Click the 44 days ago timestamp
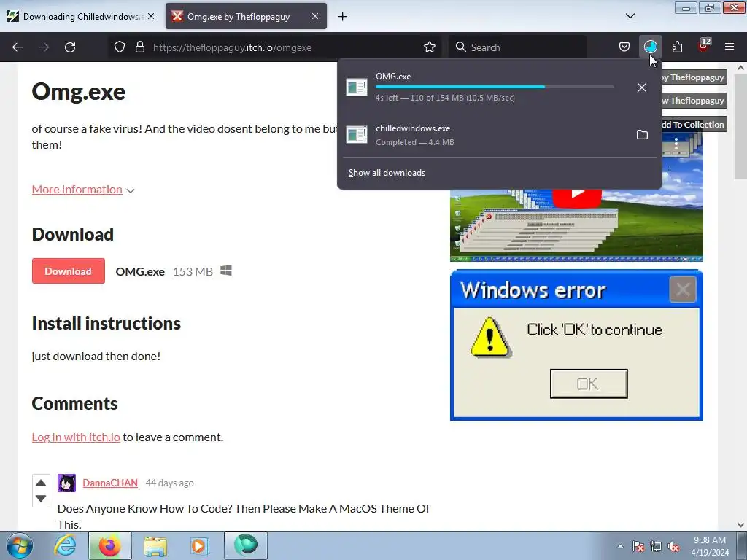Screen dimensions: 747x560 pyautogui.click(x=169, y=483)
